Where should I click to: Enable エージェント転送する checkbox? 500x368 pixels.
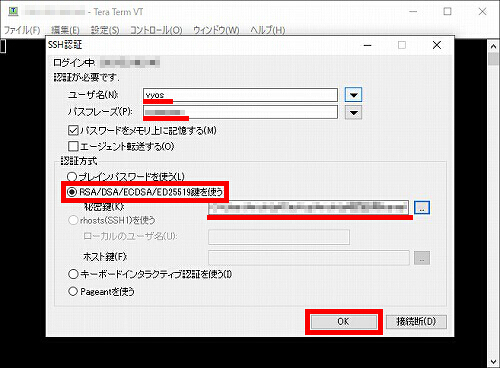click(121, 146)
